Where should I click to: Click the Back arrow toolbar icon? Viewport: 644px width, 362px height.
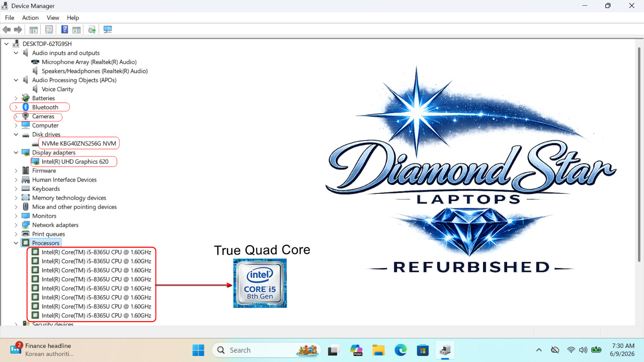[6, 30]
